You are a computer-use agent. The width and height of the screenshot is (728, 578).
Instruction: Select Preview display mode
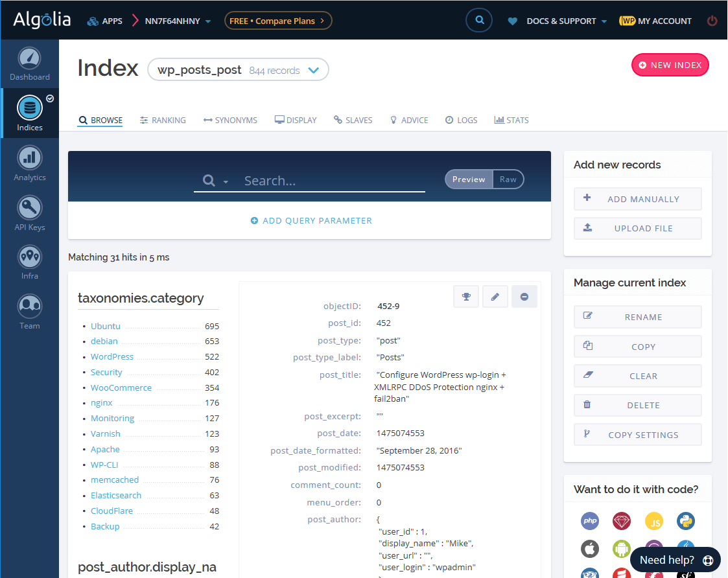coord(468,179)
